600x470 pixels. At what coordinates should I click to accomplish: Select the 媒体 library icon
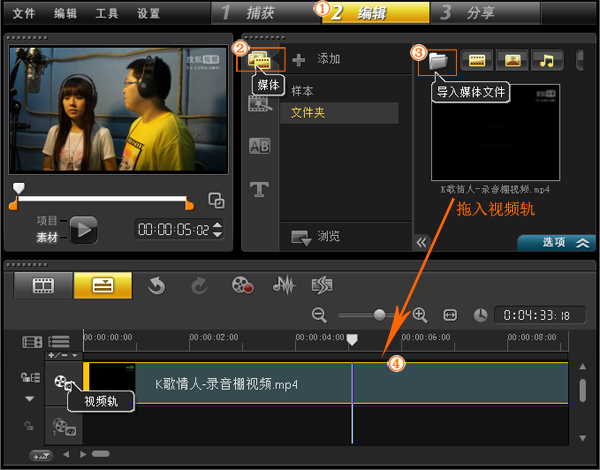259,60
